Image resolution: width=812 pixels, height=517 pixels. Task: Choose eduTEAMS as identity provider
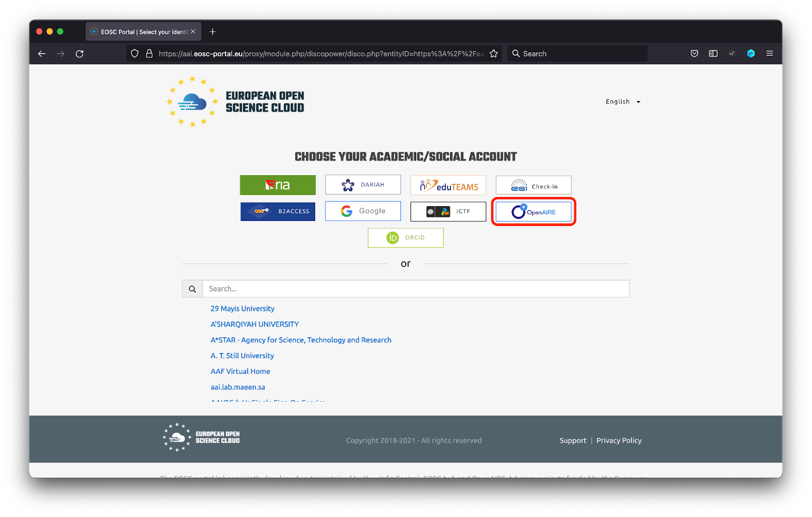coord(448,185)
